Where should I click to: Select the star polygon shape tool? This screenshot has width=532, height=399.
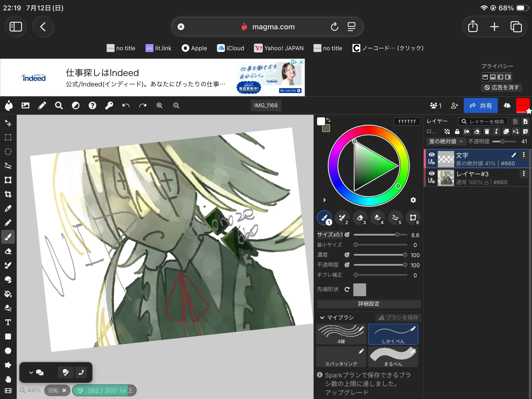click(x=8, y=365)
